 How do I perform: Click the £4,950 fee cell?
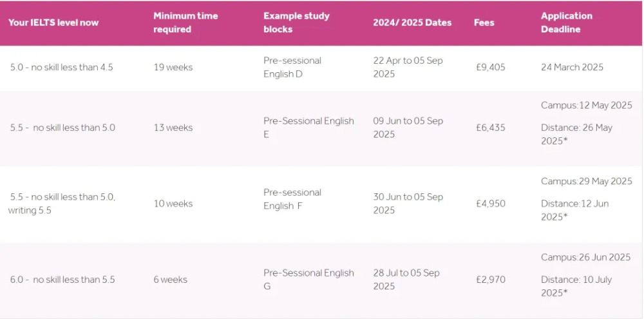pyautogui.click(x=490, y=204)
